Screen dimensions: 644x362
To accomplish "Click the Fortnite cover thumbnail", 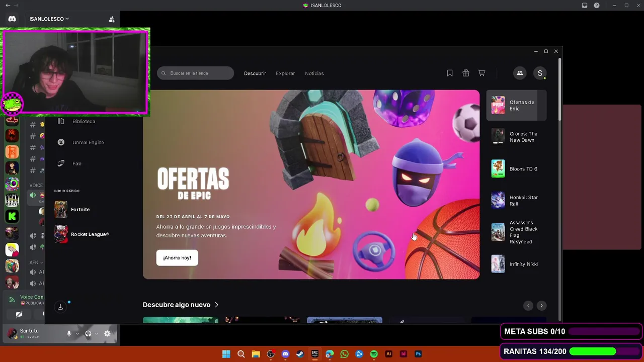I will [61, 210].
